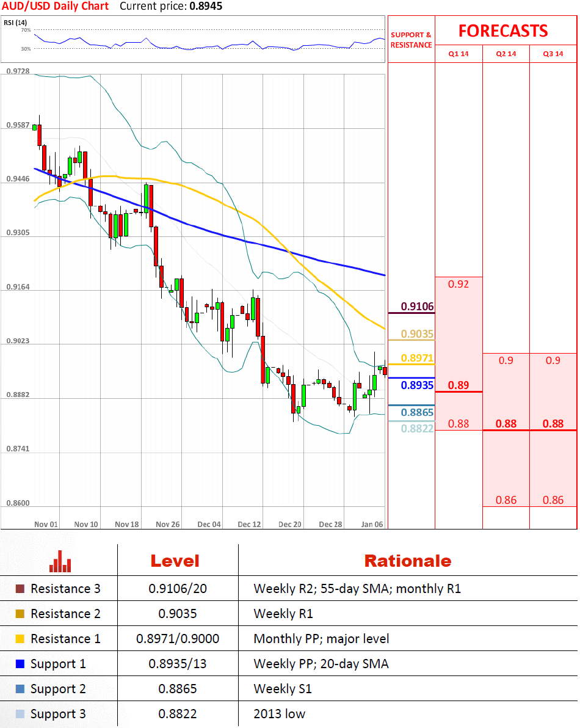Click the FORECASTS heading
This screenshot has width=580, height=728.
click(x=503, y=31)
